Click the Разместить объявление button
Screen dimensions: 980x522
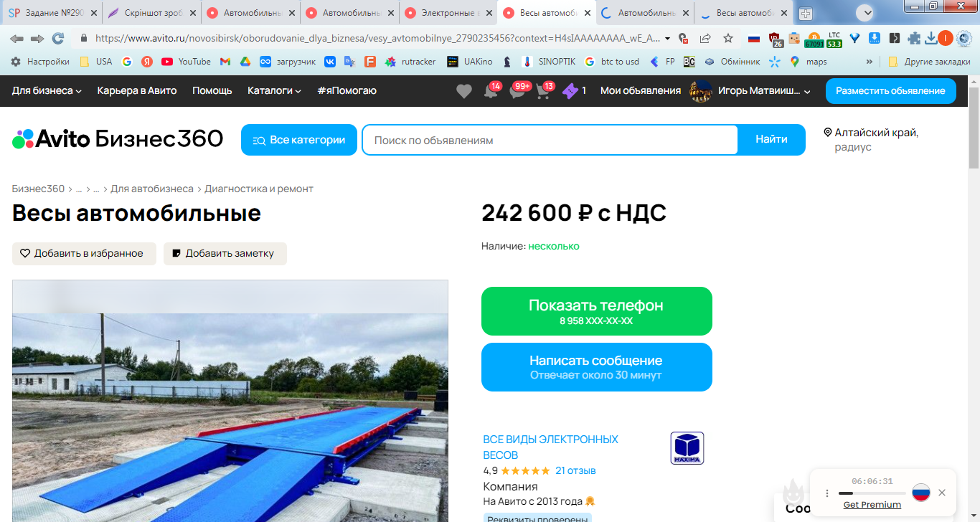coord(890,91)
